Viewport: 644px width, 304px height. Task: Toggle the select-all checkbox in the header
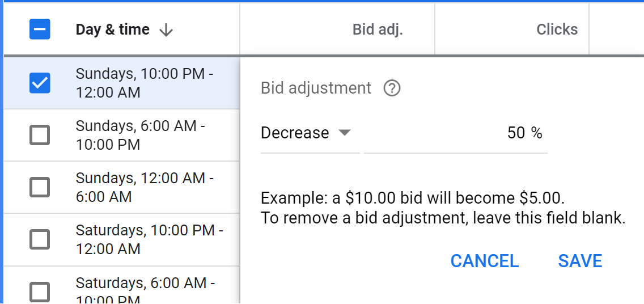point(40,29)
